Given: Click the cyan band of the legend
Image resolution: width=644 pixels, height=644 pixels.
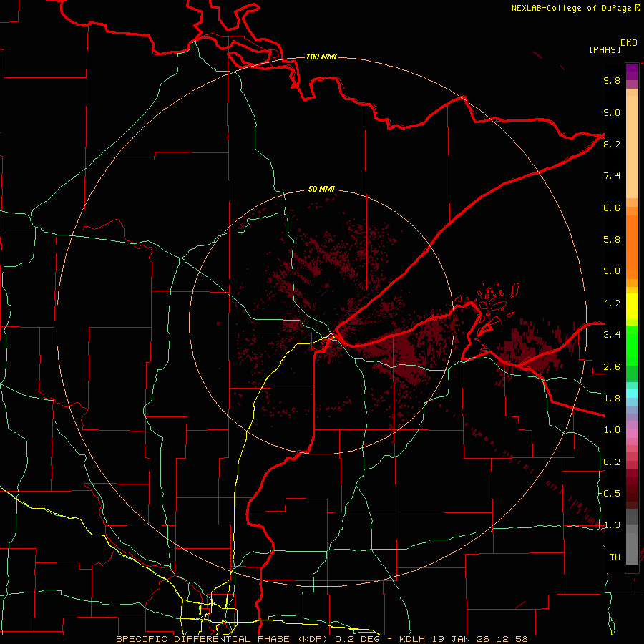Looking at the screenshot, I should pos(632,394).
